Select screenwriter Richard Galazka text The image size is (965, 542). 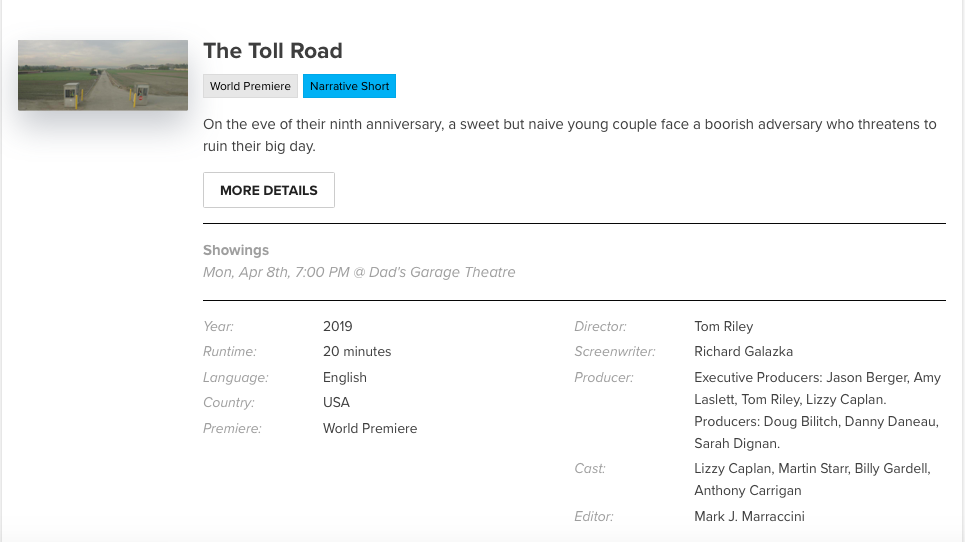(x=743, y=351)
